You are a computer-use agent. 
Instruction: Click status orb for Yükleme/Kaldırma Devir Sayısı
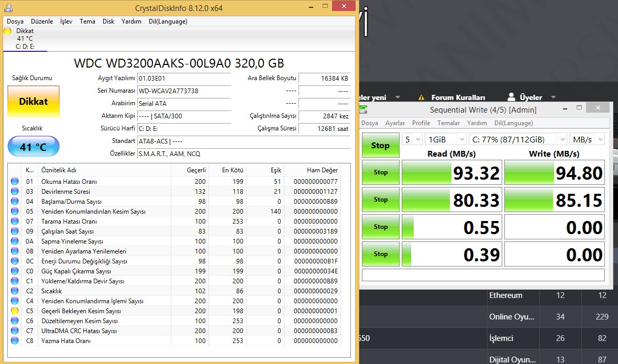(x=15, y=281)
